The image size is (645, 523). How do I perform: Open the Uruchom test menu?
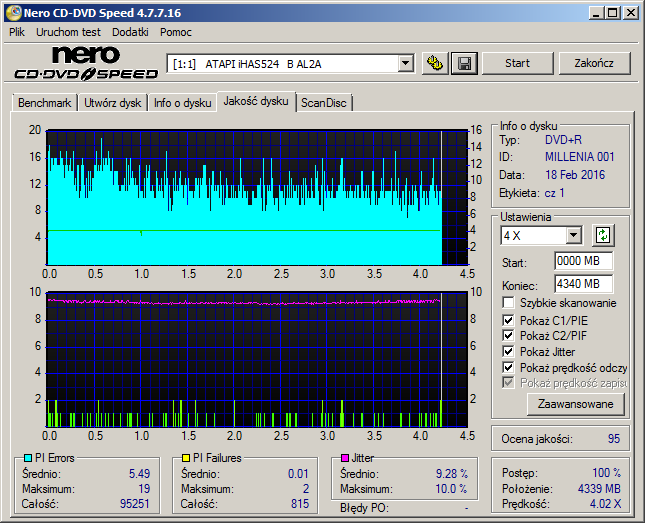coord(68,32)
